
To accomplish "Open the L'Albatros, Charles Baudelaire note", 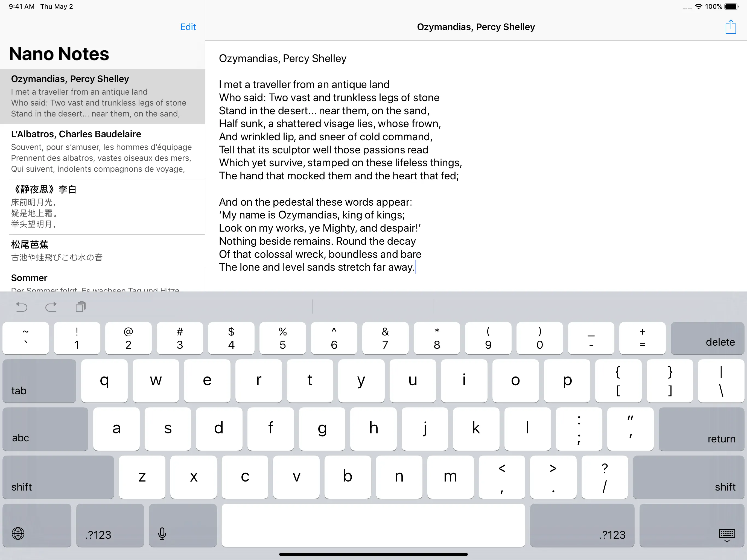I will pos(102,151).
